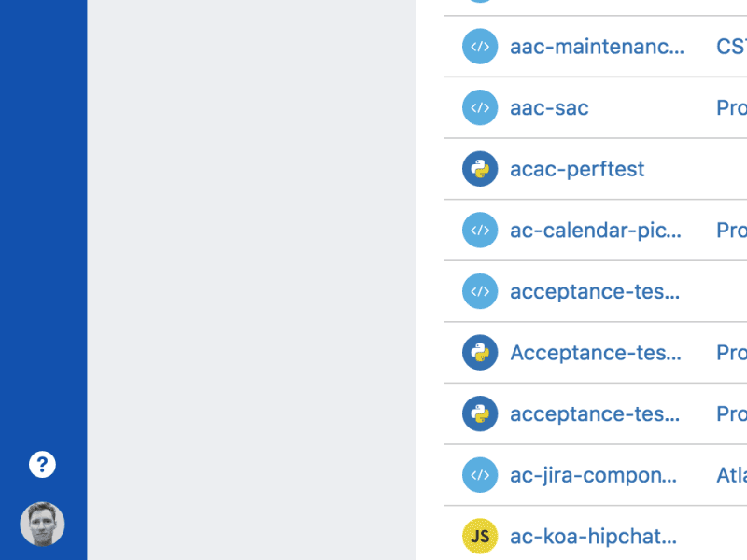Image resolution: width=747 pixels, height=560 pixels.
Task: Click the Python icon beside acac-perftest
Action: click(x=479, y=169)
